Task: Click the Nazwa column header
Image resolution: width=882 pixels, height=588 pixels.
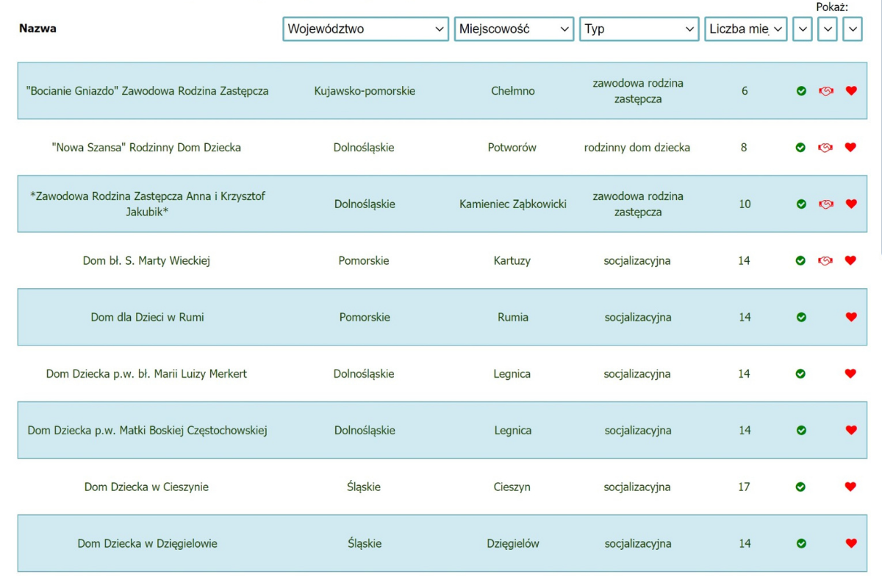Action: [x=37, y=29]
